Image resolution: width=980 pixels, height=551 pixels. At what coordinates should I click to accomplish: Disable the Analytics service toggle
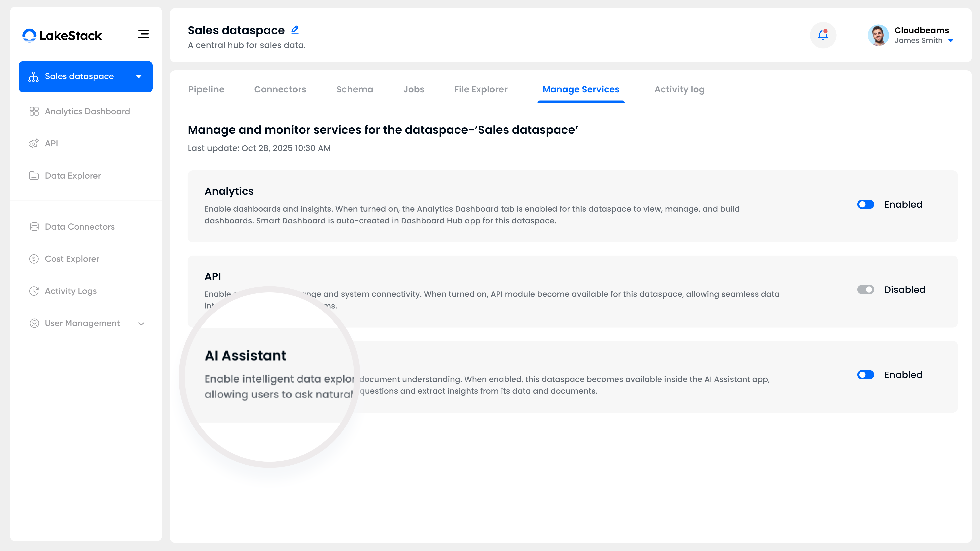point(865,205)
